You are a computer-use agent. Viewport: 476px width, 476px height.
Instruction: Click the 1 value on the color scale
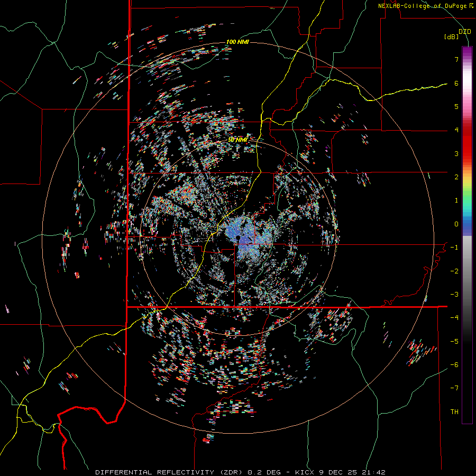[x=456, y=200]
